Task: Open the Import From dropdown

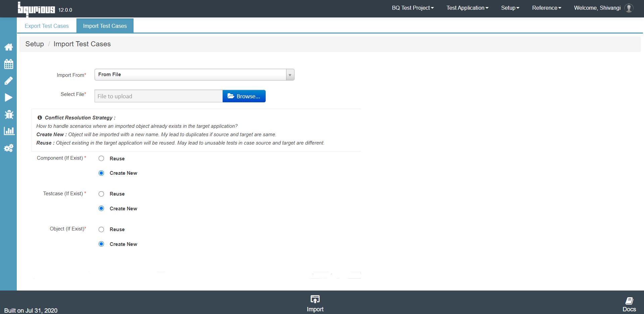Action: point(194,74)
